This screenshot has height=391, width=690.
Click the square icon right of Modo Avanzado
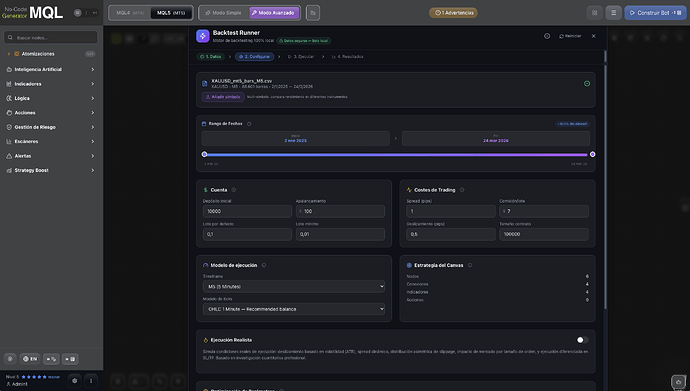coord(313,13)
